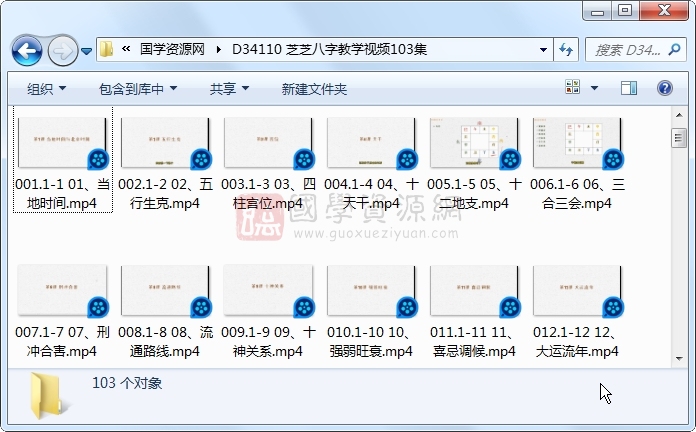The height and width of the screenshot is (432, 696).
Task: Select 国学资源网 breadcrumb in address bar
Action: (172, 49)
